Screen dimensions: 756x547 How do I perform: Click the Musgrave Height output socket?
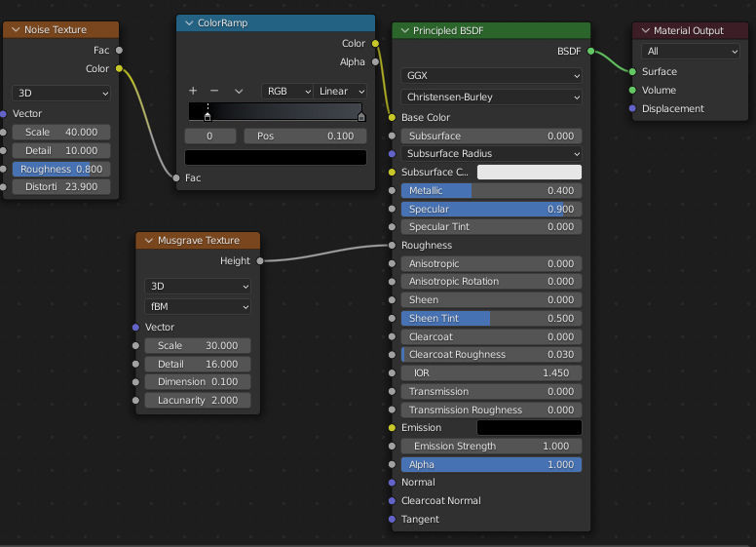(x=260, y=261)
